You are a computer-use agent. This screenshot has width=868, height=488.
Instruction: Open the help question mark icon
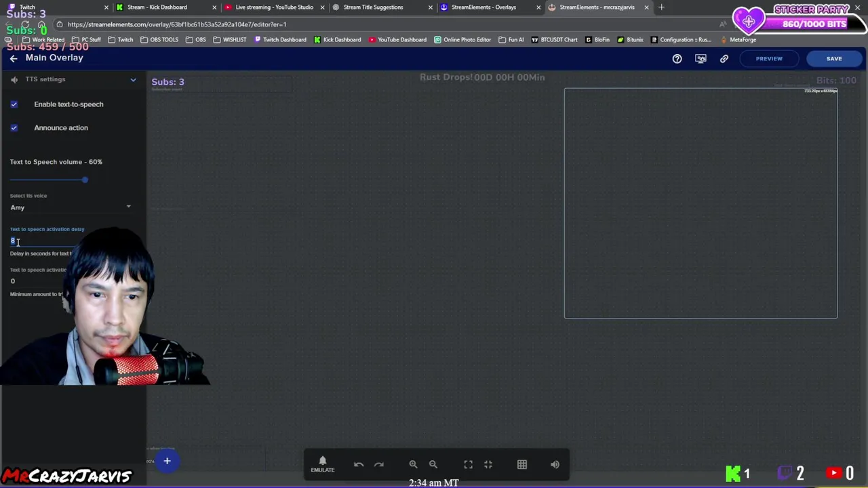click(677, 58)
